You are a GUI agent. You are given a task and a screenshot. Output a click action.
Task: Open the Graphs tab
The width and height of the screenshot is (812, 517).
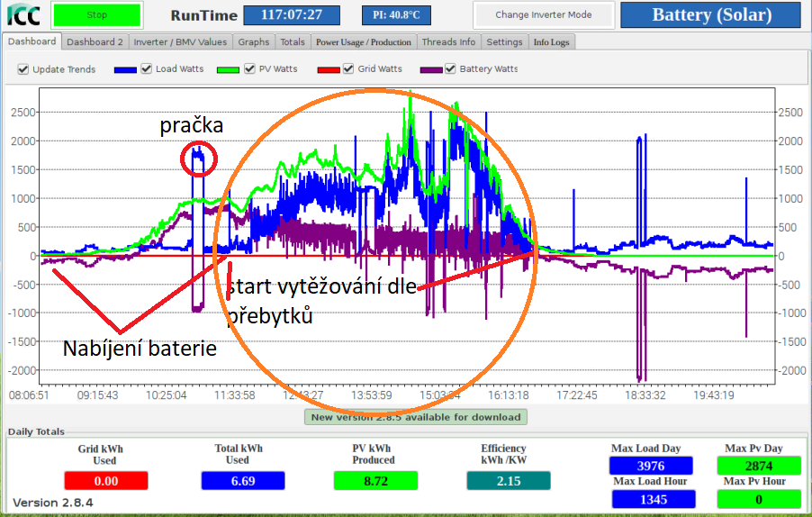254,42
